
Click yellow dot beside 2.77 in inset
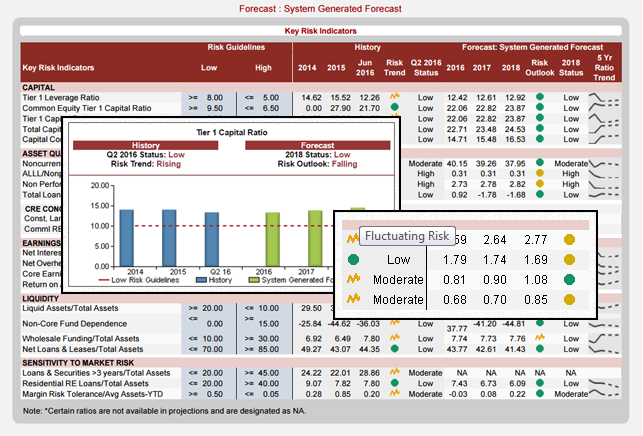point(569,240)
